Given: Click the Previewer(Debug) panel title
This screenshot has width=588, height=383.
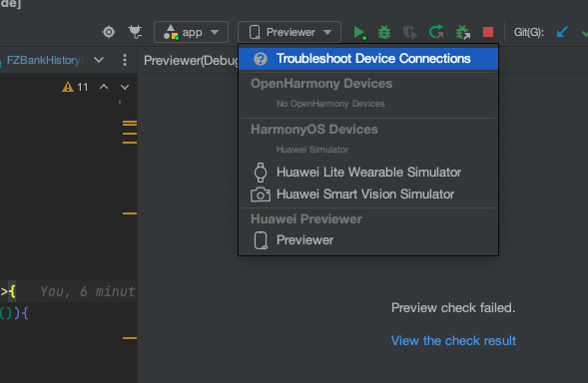Looking at the screenshot, I should pos(191,60).
